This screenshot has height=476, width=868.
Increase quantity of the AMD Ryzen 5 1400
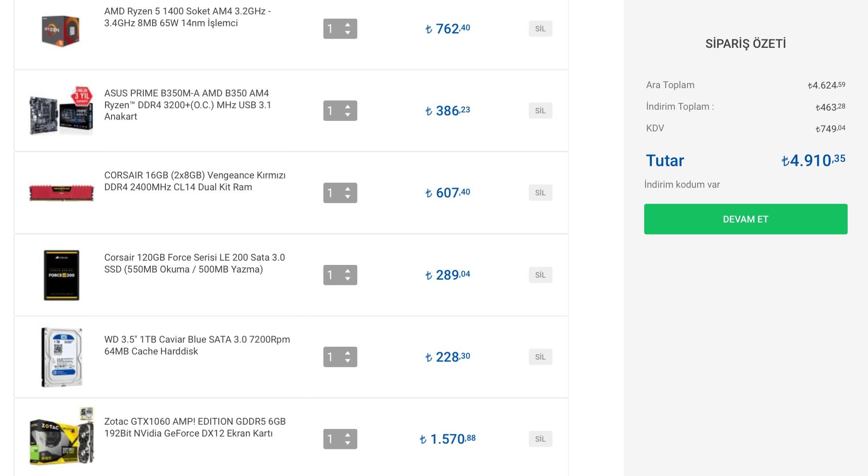click(348, 25)
